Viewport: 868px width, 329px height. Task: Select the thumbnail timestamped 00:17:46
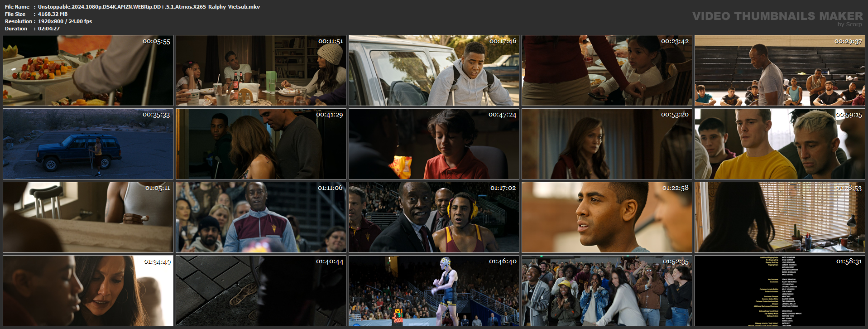coord(434,71)
